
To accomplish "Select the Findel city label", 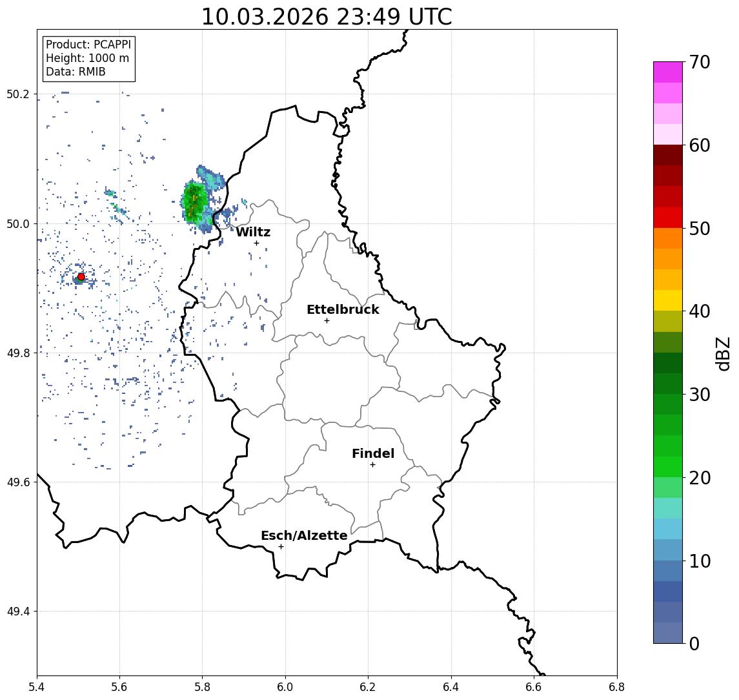I will coord(373,453).
